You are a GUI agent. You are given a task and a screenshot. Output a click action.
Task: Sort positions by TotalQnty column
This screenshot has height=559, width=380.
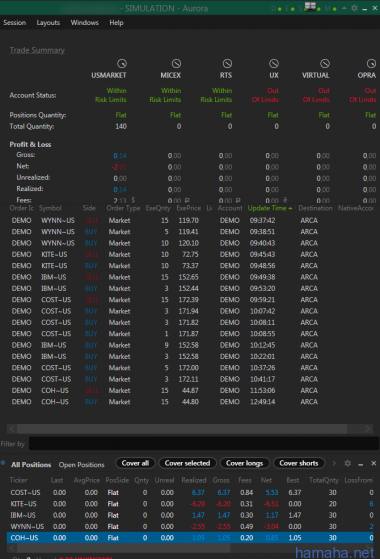[324, 480]
